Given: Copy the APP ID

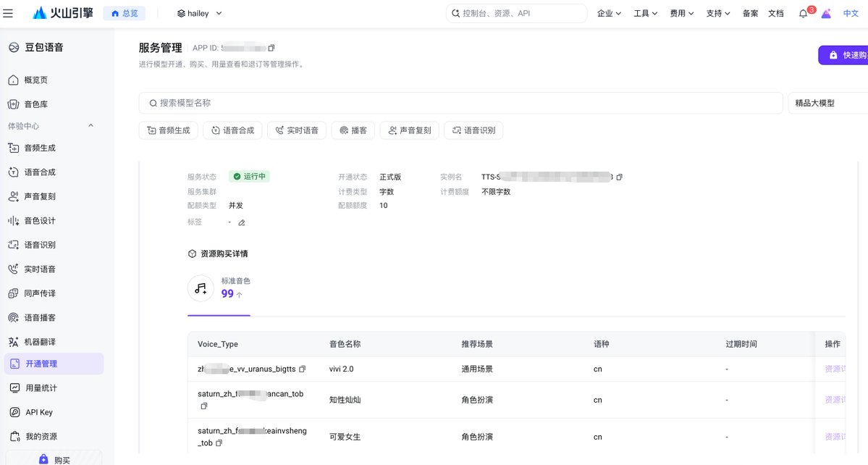Looking at the screenshot, I should 271,48.
